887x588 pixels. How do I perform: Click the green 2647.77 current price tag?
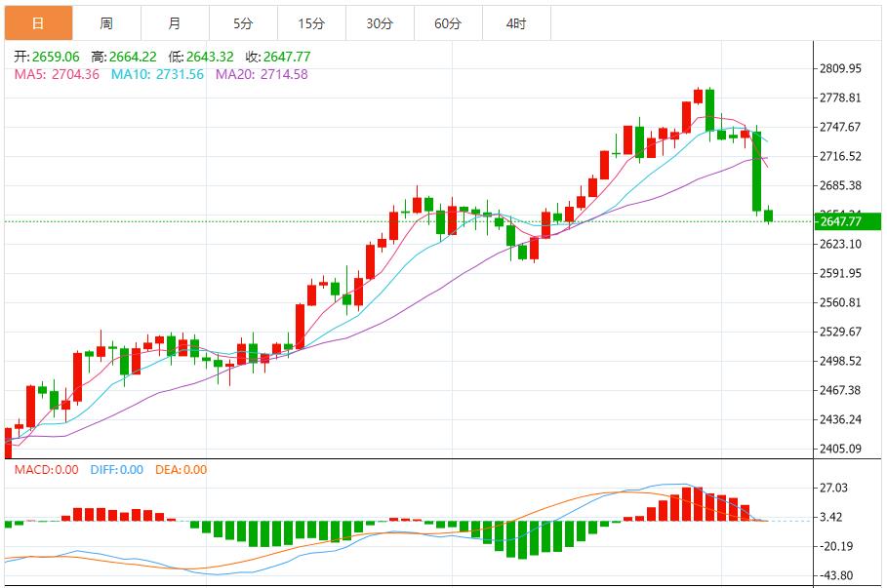click(x=847, y=221)
